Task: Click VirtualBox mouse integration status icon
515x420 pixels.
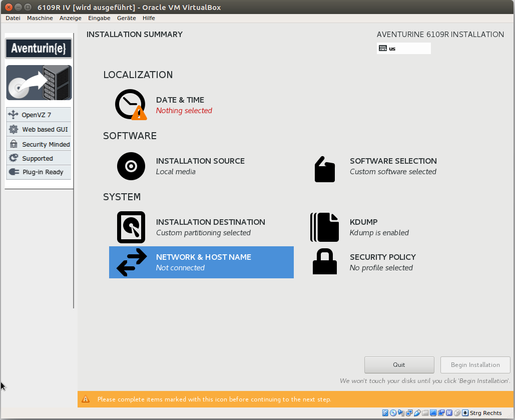Action: click(x=457, y=413)
